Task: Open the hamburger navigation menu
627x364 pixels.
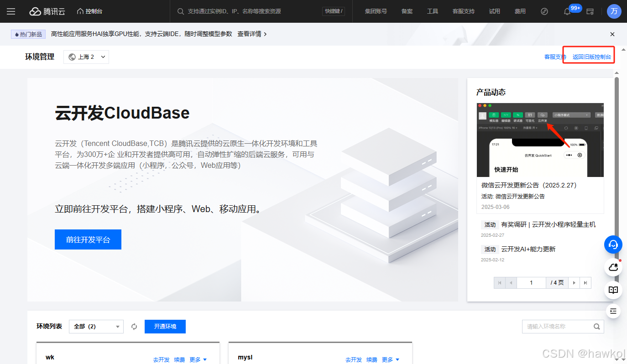Action: point(11,11)
